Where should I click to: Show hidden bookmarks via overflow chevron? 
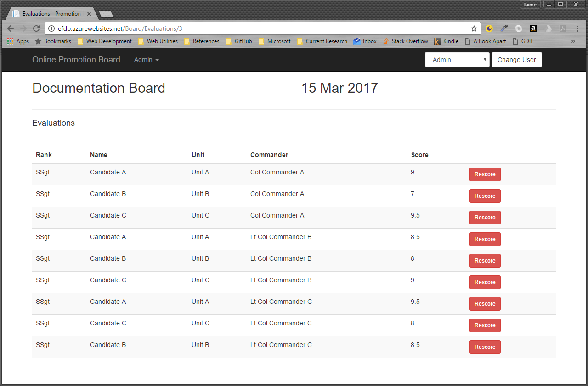pyautogui.click(x=573, y=41)
